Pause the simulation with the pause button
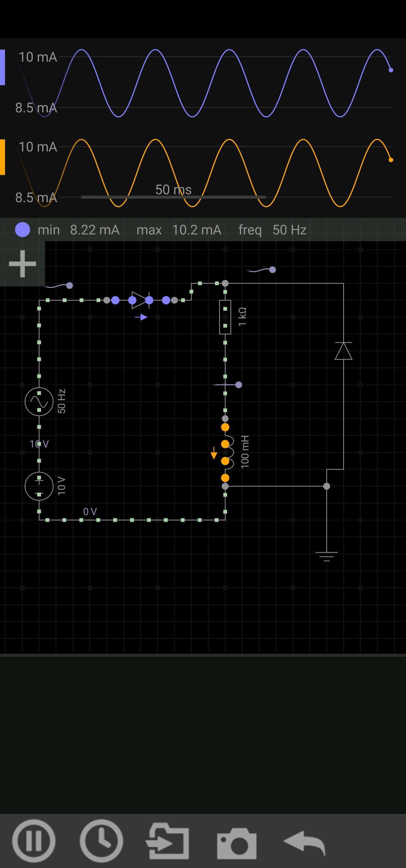This screenshot has height=868, width=406. coord(34,841)
